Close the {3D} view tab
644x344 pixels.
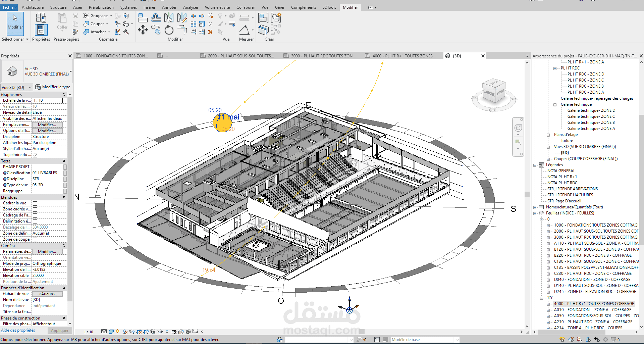(x=483, y=56)
